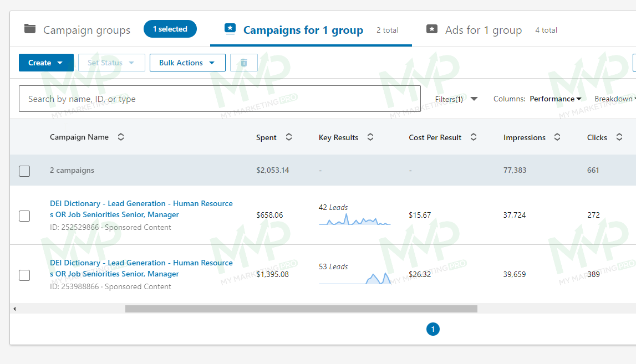The height and width of the screenshot is (364, 636).
Task: Click the 53 Leads sparkline chart
Action: pyautogui.click(x=354, y=278)
